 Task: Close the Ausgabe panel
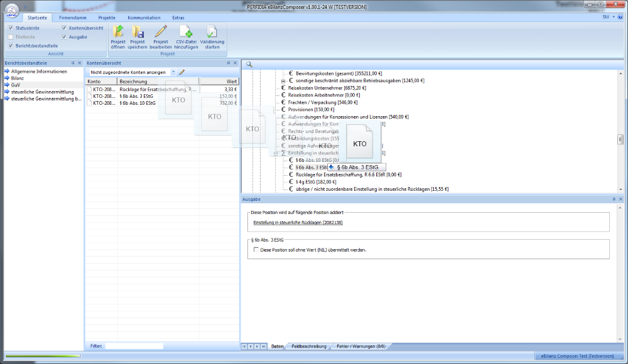tap(620, 199)
